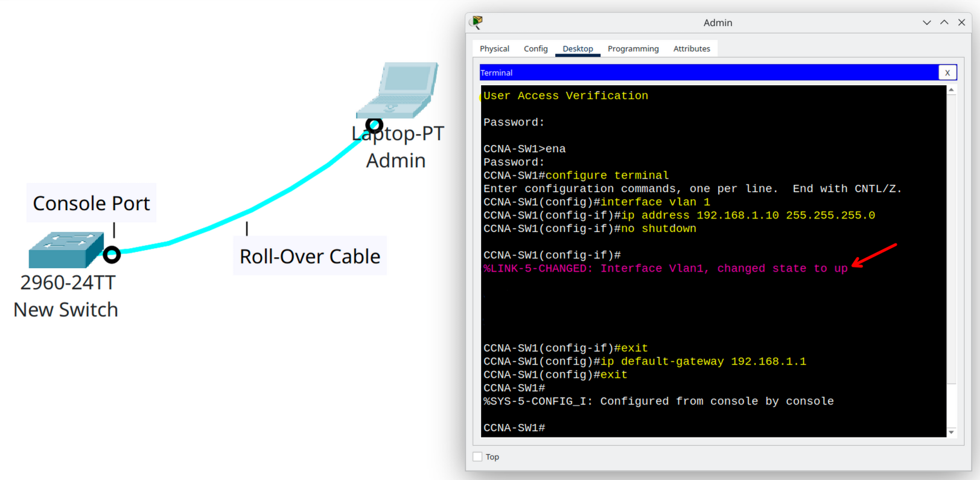Switch to the Config tab
This screenshot has width=980, height=480.
point(535,49)
